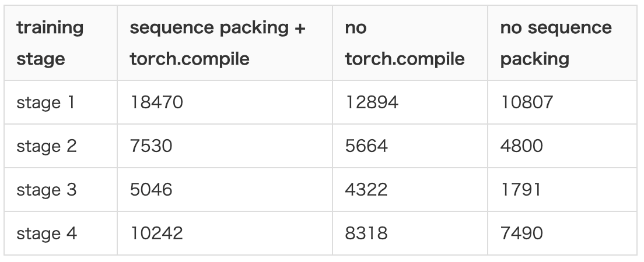Select the 10807 table cell
The width and height of the screenshot is (644, 262).
526,102
